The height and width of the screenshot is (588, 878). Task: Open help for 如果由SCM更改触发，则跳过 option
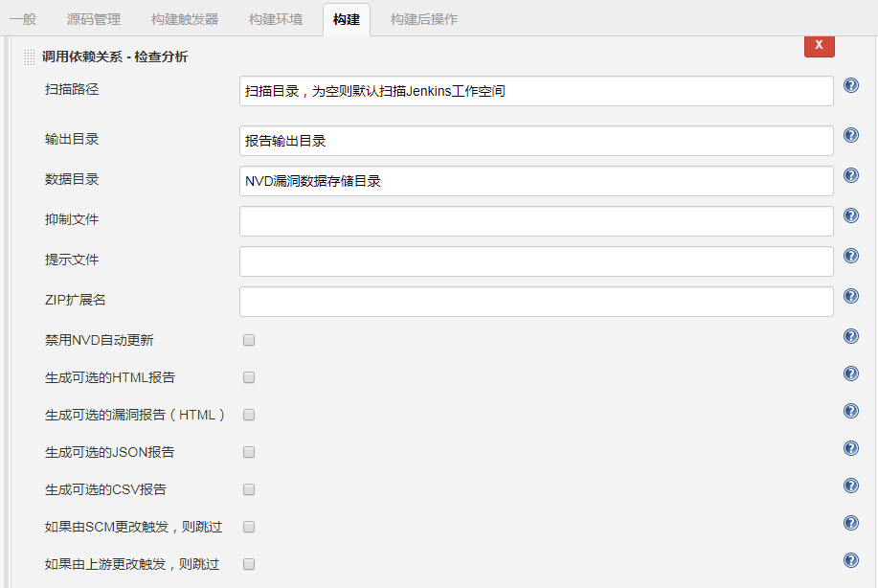click(x=850, y=523)
